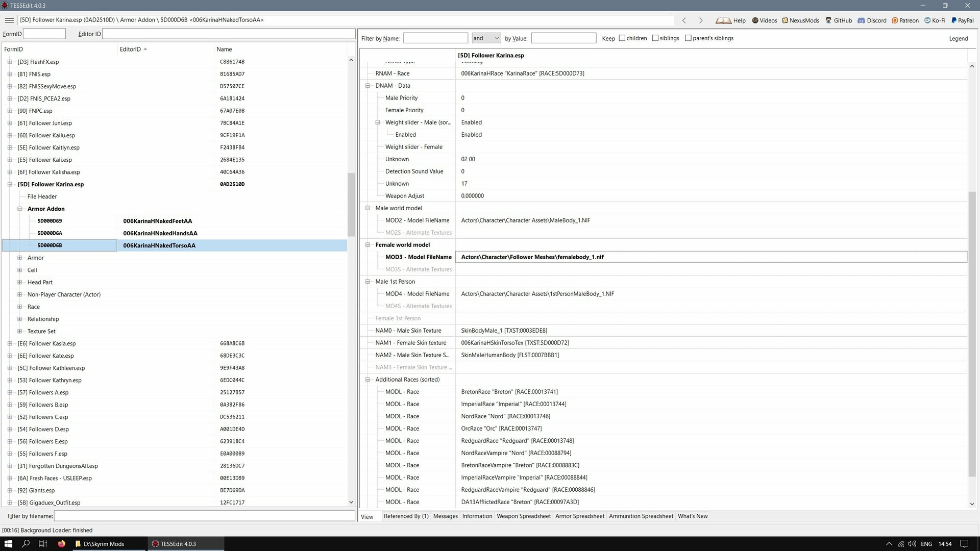Open the NexusMods link icon
The image size is (980, 551).
tap(785, 20)
